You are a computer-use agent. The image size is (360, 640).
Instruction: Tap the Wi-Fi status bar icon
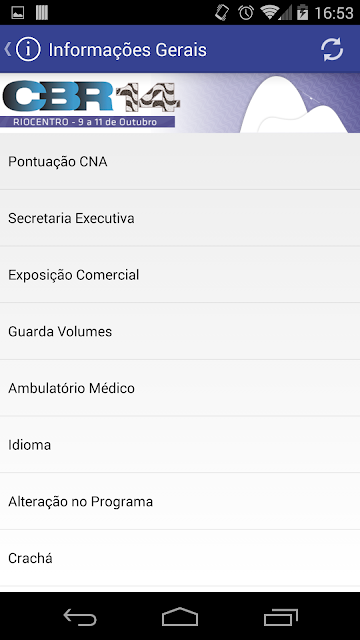click(270, 13)
